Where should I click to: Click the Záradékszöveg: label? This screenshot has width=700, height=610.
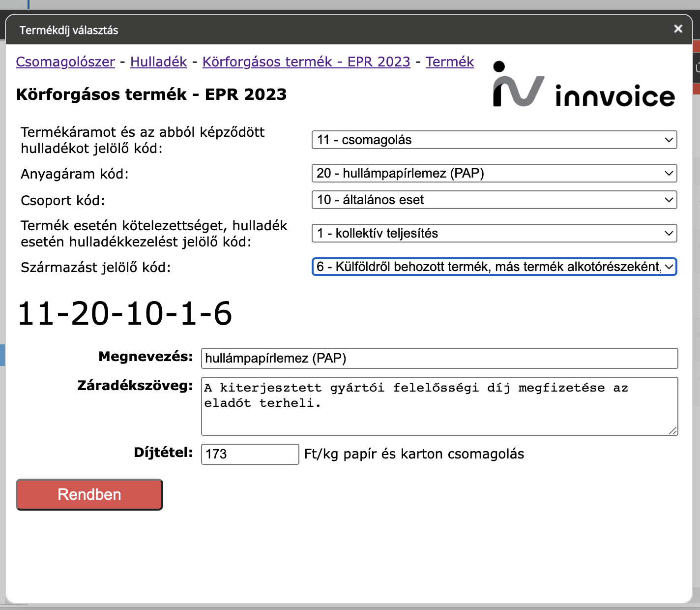click(135, 386)
